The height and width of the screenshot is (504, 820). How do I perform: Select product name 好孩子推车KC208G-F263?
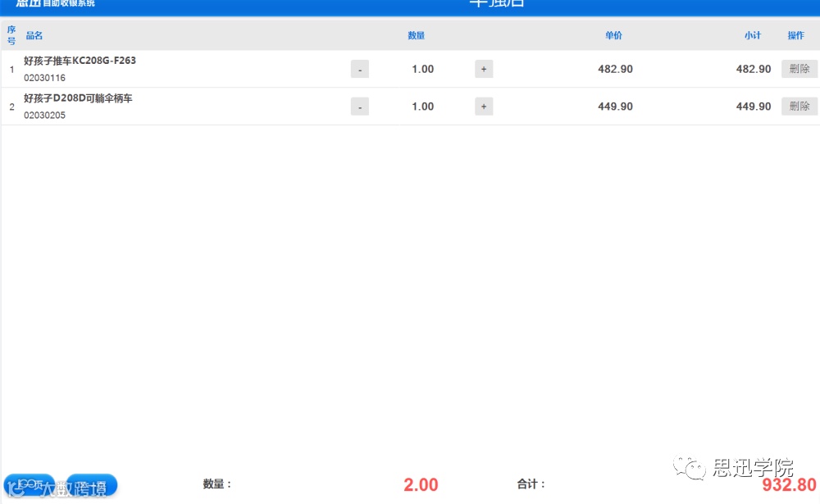click(x=80, y=61)
